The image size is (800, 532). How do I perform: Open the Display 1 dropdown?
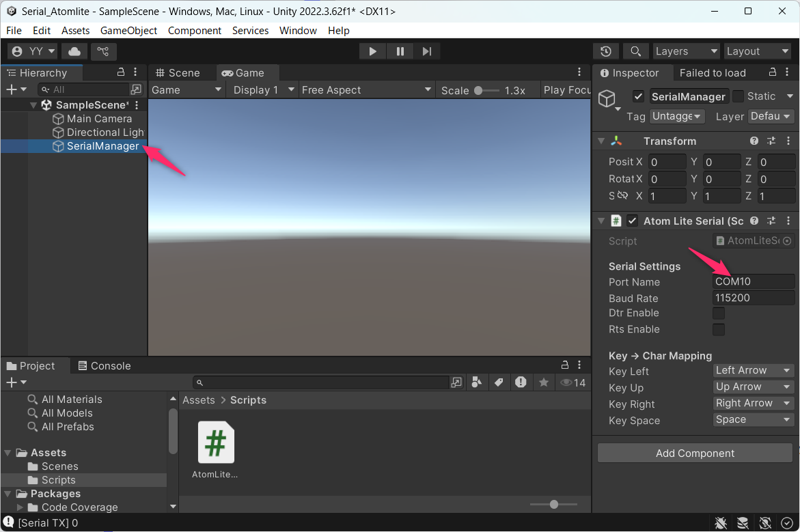tap(263, 89)
